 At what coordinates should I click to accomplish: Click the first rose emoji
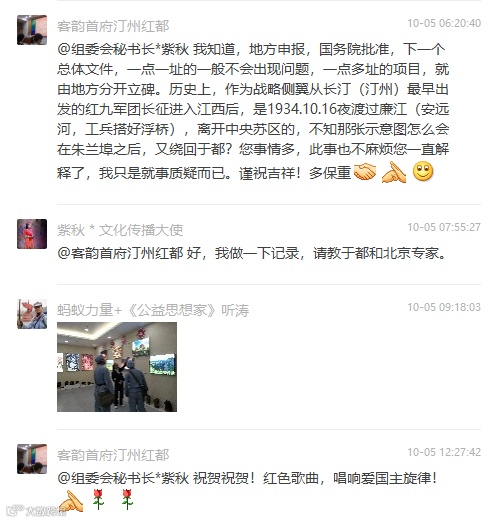(x=98, y=499)
